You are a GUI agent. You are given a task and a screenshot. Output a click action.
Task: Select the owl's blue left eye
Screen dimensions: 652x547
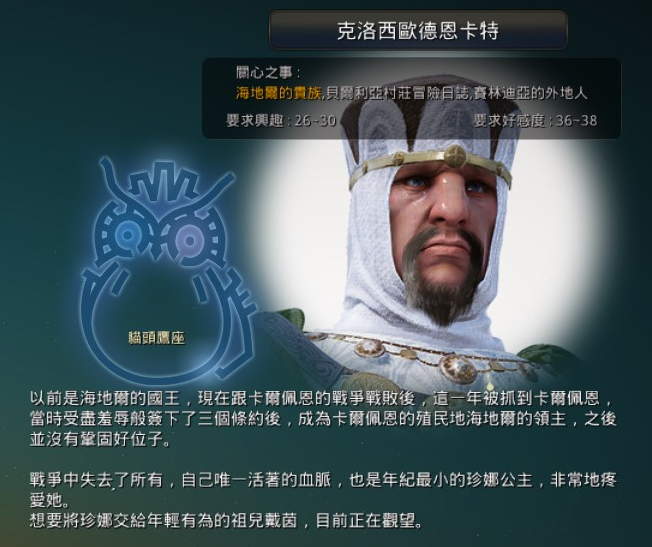[x=127, y=235]
